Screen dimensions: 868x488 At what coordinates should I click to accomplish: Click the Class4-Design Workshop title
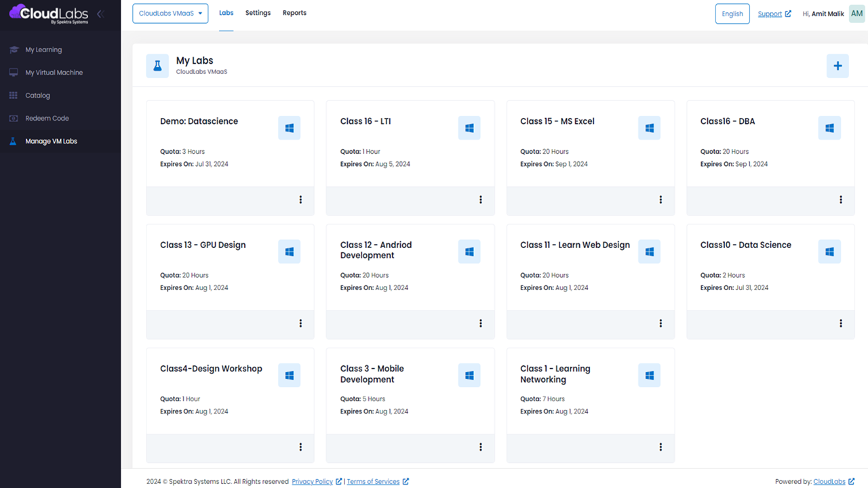click(211, 369)
